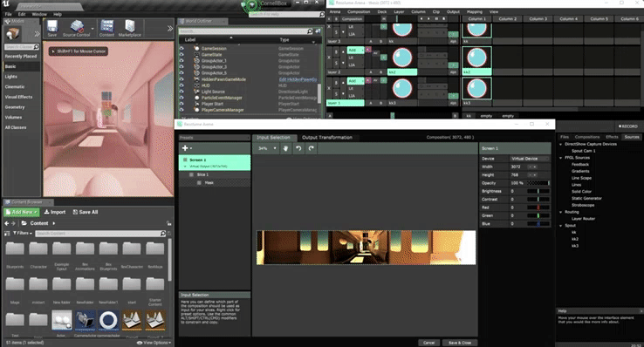644x347 pixels.
Task: Click the Import button in Content Browser
Action: click(55, 212)
